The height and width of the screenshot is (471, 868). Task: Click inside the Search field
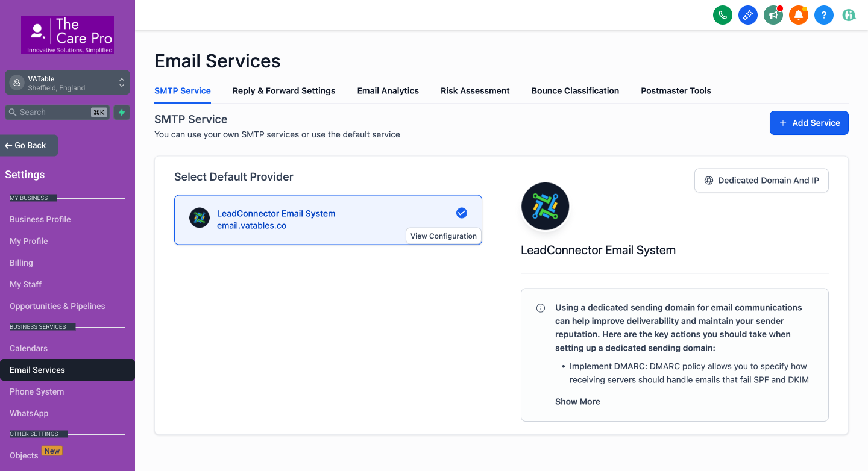(54, 113)
